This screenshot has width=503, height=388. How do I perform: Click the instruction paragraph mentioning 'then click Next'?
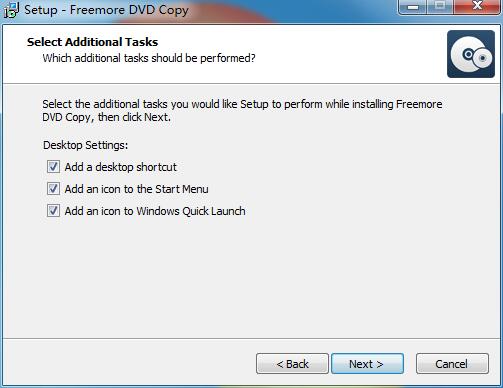click(x=242, y=111)
